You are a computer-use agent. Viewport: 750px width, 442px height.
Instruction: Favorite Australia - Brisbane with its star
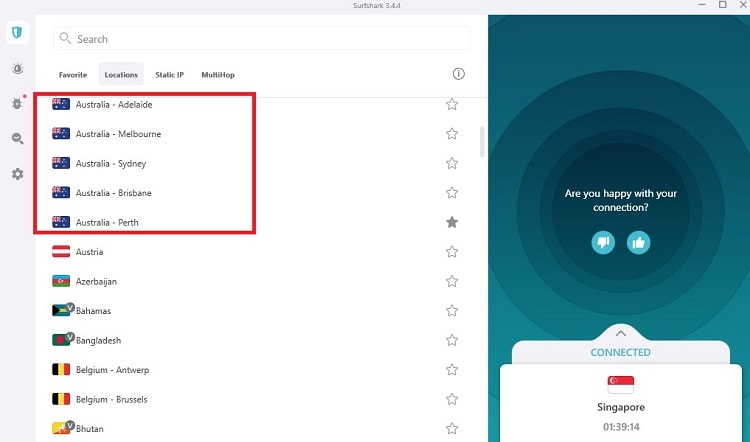point(452,193)
